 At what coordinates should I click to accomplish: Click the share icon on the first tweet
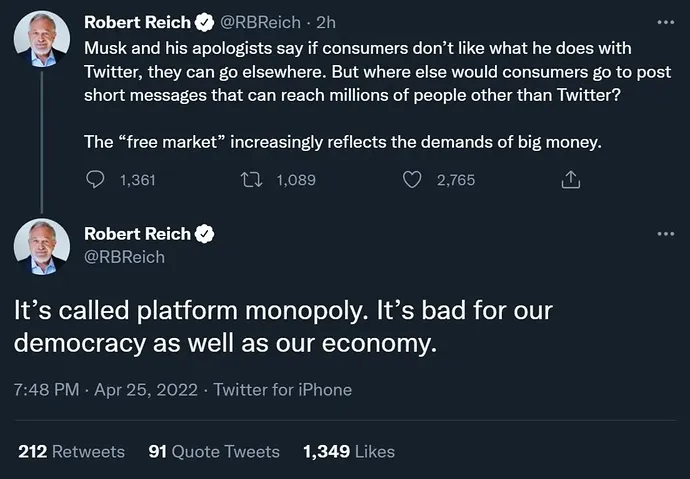571,180
